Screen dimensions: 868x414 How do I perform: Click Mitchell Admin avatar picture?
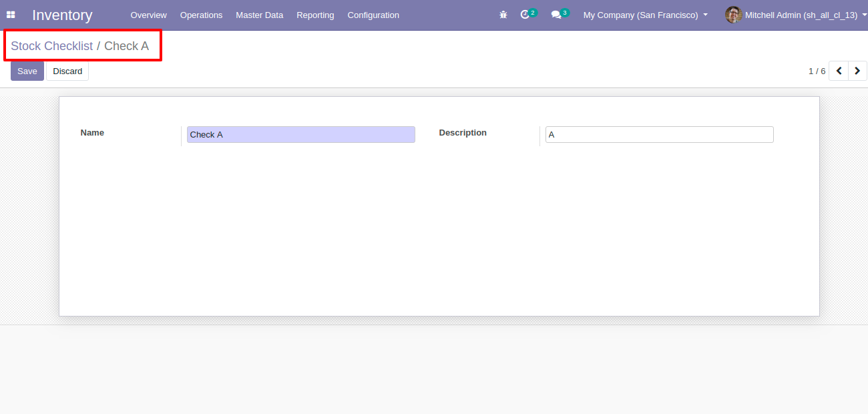733,15
